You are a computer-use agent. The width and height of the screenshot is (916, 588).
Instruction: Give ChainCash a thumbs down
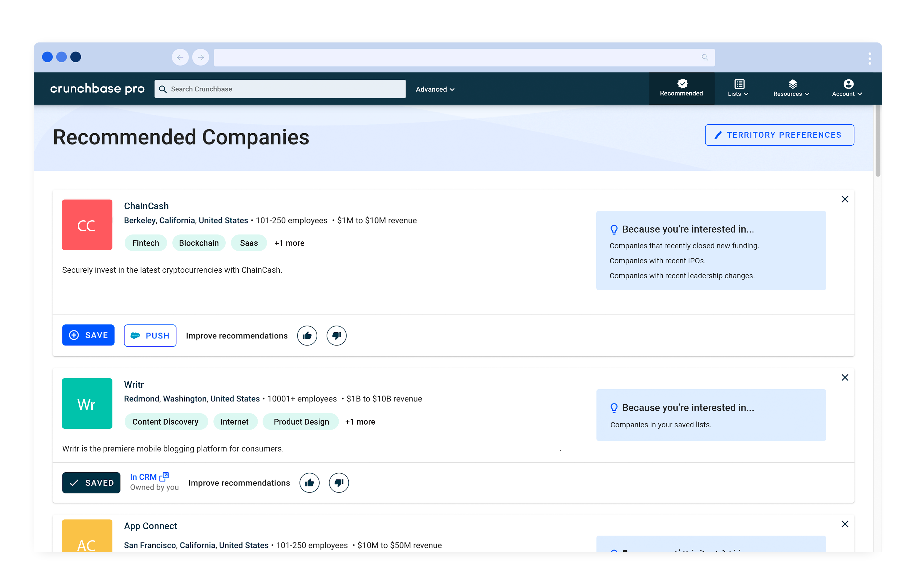(336, 335)
